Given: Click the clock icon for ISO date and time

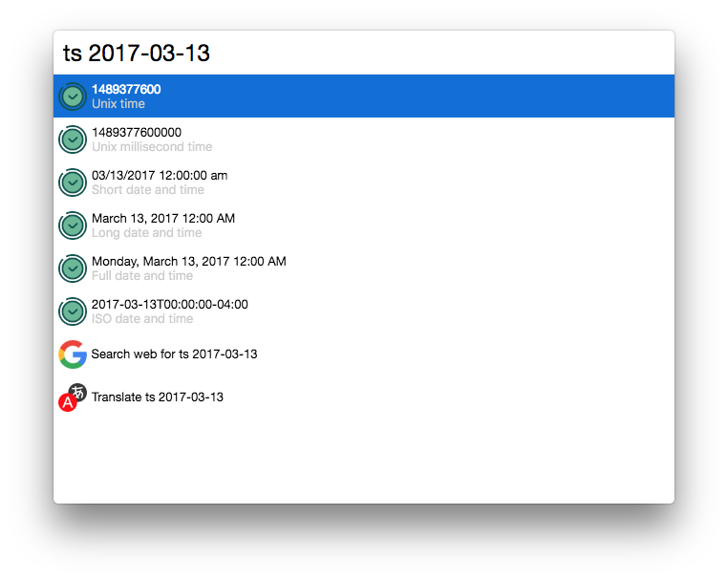Looking at the screenshot, I should click(x=73, y=311).
